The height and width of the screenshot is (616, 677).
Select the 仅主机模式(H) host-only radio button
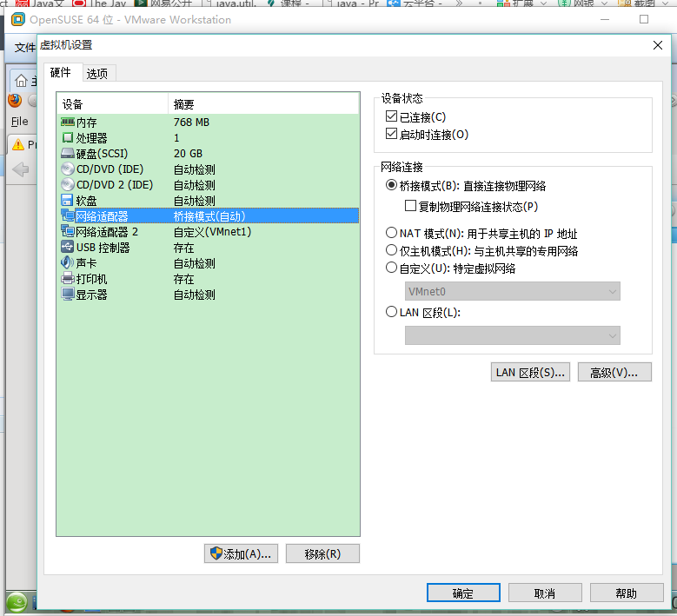[391, 250]
